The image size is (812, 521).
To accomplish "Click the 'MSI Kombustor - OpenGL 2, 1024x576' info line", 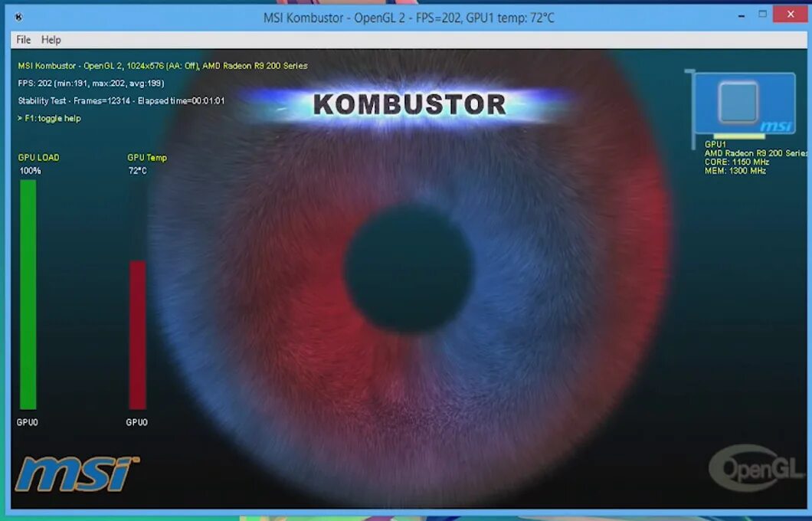I will pos(162,66).
